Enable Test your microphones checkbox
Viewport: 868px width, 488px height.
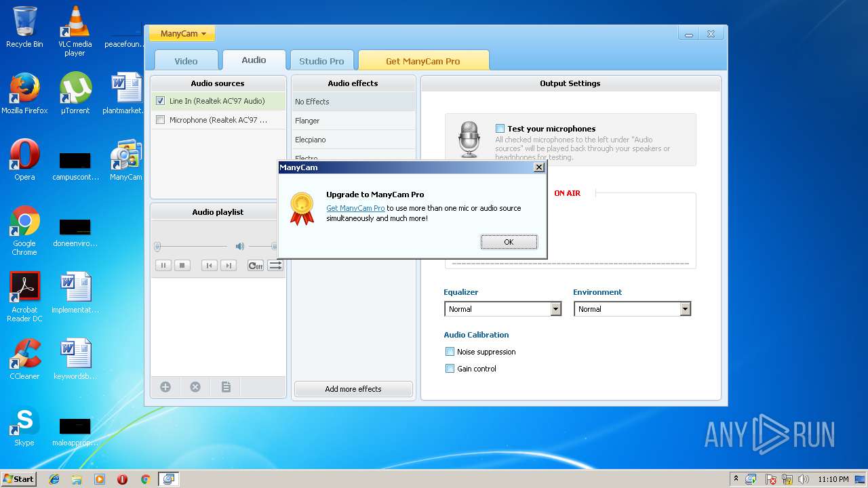click(500, 128)
